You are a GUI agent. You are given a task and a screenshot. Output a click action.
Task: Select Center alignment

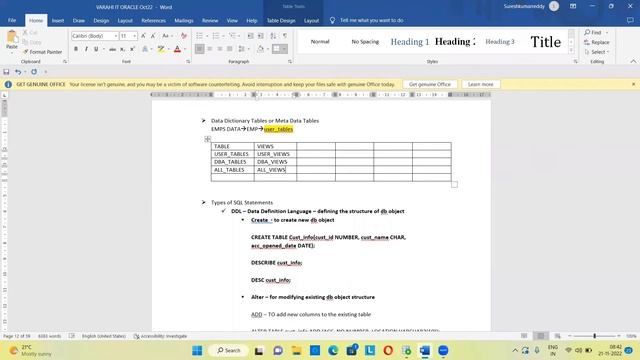[210, 49]
